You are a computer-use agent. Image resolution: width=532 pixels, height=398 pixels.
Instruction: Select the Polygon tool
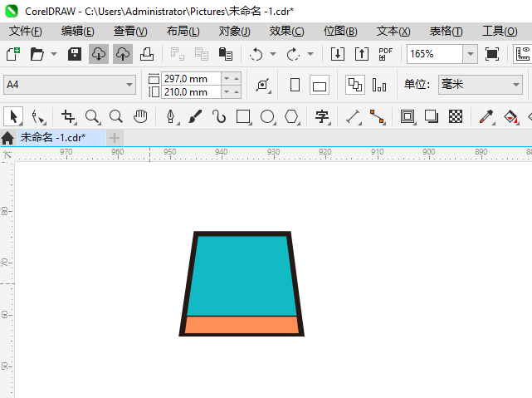tap(292, 117)
